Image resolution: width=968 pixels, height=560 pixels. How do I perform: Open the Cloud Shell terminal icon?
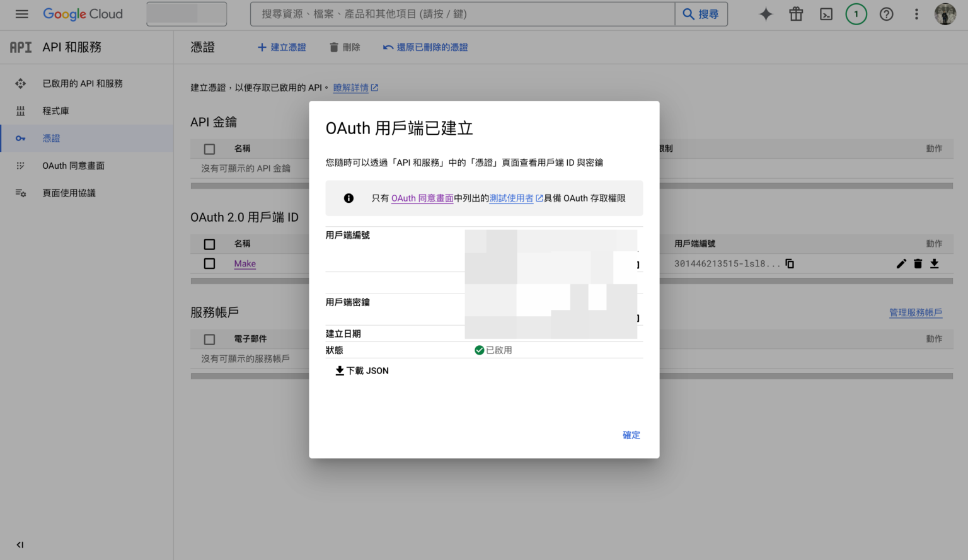[x=826, y=14]
